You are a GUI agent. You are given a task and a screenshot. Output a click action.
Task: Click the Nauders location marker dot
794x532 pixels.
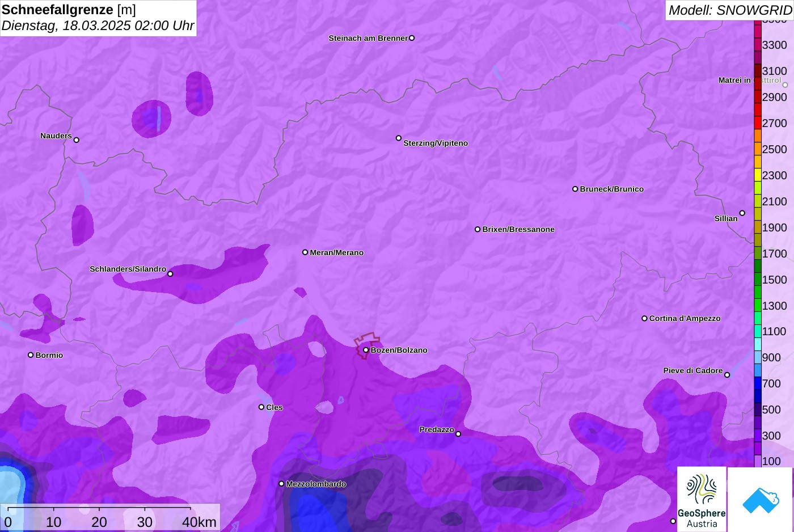(x=77, y=140)
